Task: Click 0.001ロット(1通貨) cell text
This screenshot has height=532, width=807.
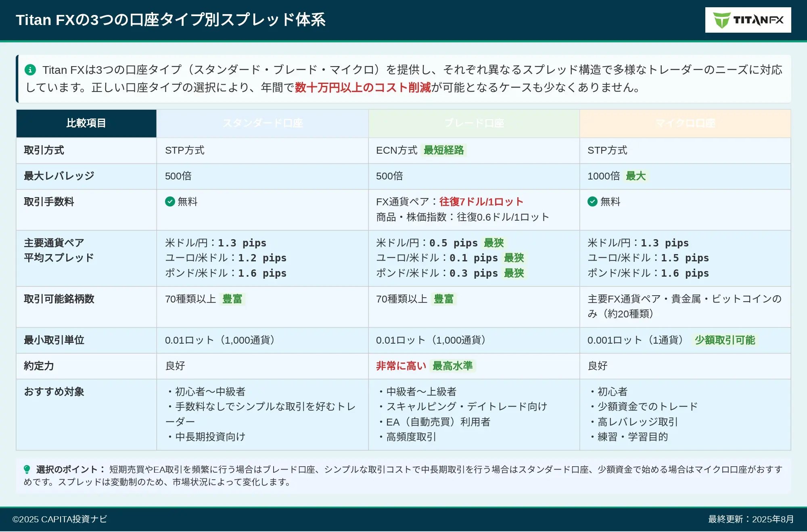Action: [x=636, y=340]
